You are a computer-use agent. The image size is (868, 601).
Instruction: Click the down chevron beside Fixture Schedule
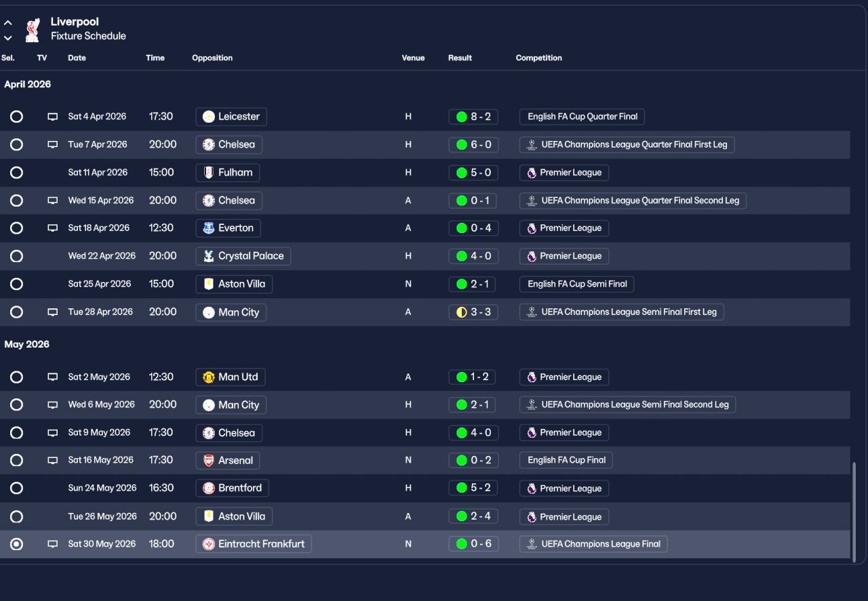pos(8,38)
